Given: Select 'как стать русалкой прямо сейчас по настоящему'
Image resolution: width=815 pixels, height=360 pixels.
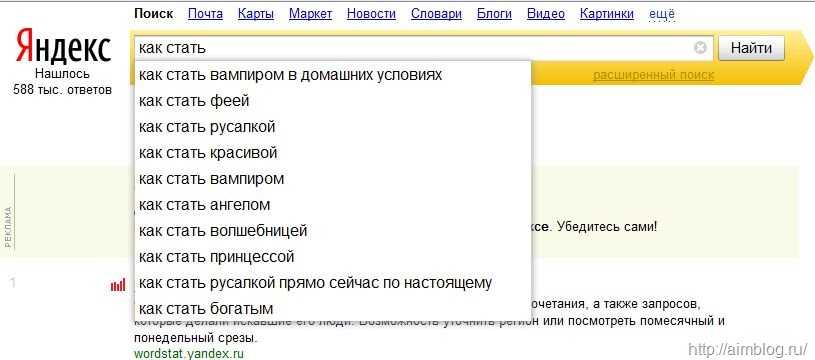Looking at the screenshot, I should point(333,283).
